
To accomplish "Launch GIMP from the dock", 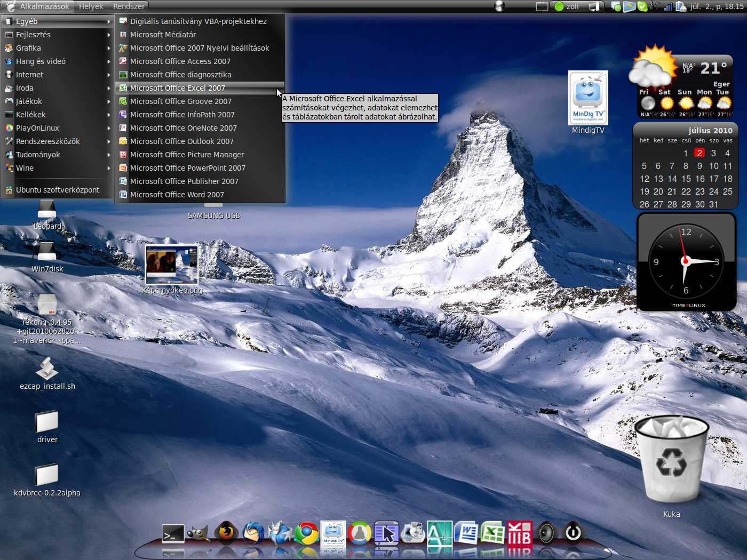I will pos(198,533).
